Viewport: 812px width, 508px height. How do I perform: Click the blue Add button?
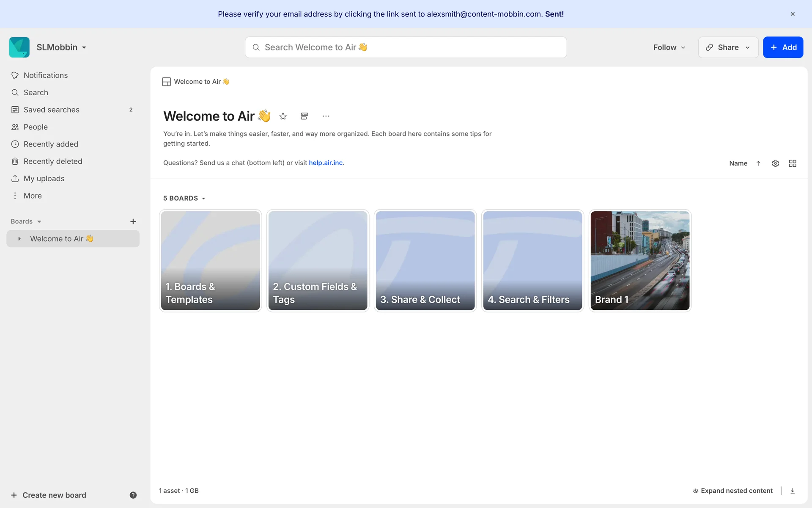783,47
